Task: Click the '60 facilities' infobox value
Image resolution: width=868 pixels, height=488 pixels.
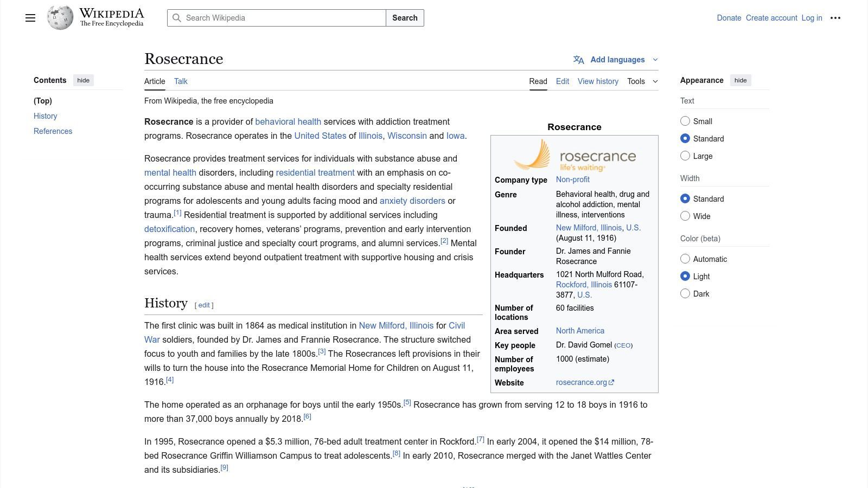Action: click(x=575, y=308)
